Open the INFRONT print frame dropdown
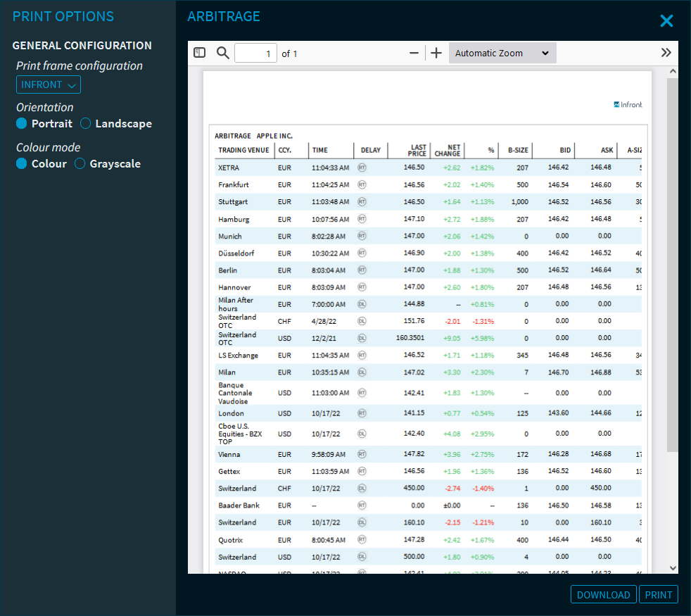The height and width of the screenshot is (616, 691). pyautogui.click(x=49, y=84)
